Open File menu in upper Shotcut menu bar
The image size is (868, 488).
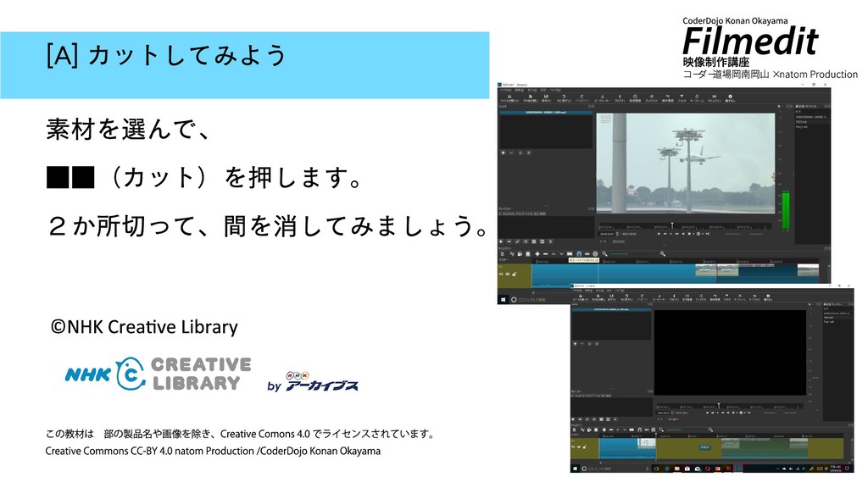506,90
